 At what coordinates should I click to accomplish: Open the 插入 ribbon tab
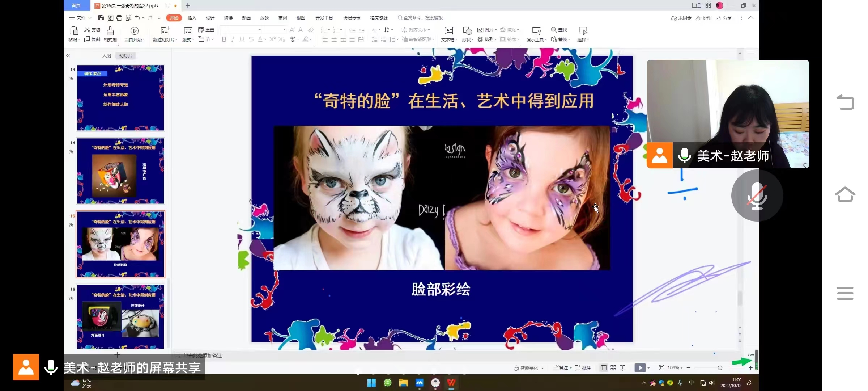[192, 18]
